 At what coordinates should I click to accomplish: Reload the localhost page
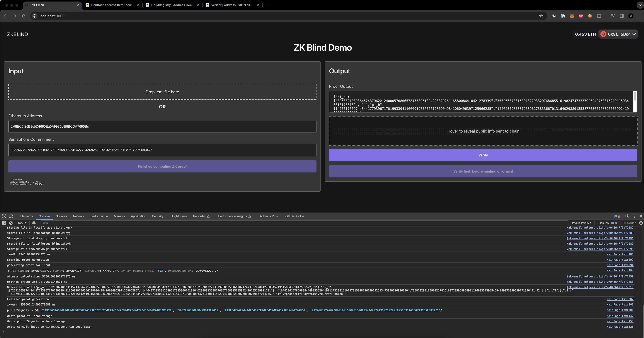pyautogui.click(x=24, y=16)
